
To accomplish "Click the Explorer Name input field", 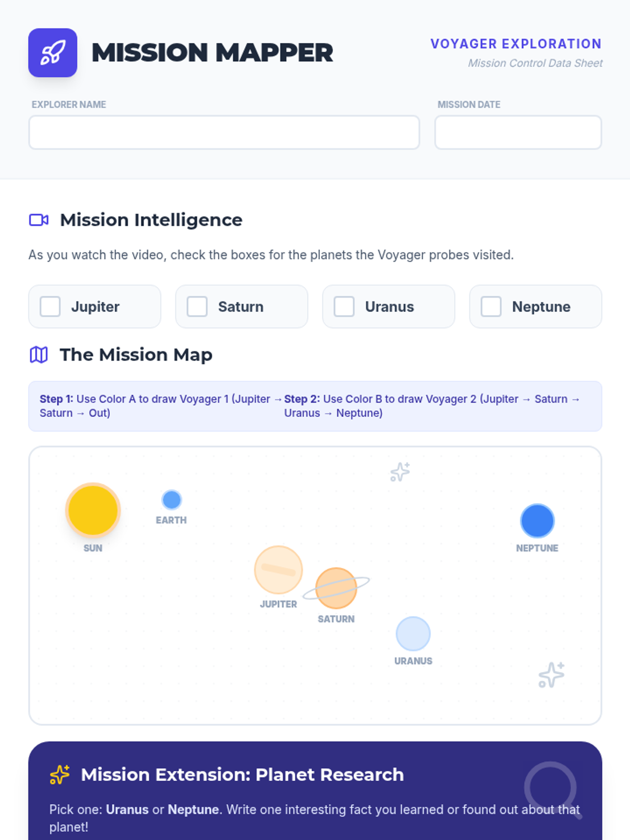I will click(224, 132).
